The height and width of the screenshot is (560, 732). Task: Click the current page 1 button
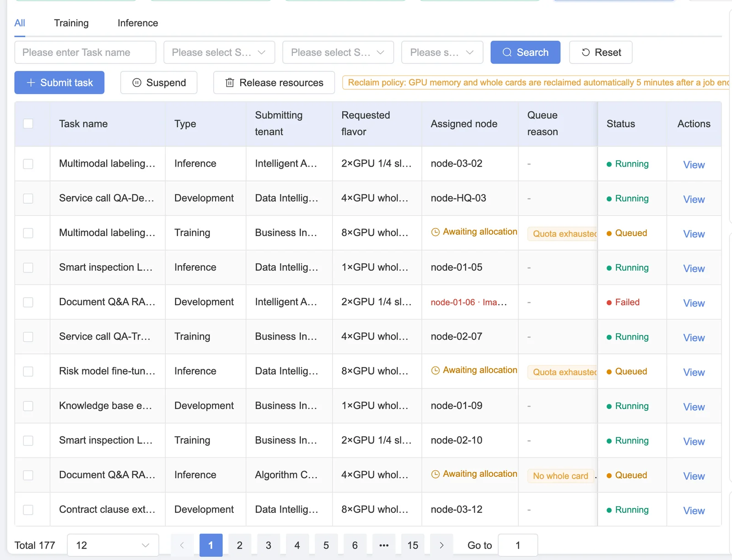(211, 545)
